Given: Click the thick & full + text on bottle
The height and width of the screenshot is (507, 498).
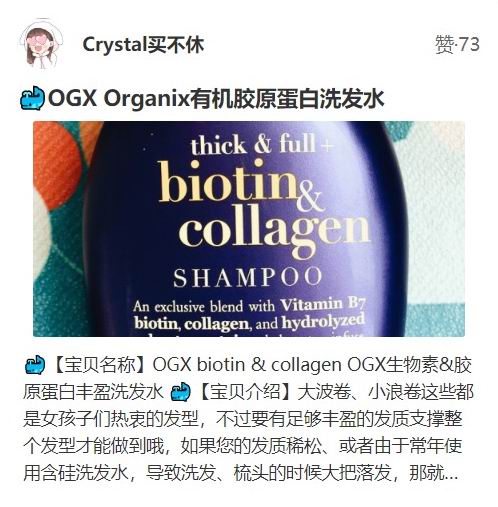Looking at the screenshot, I should pyautogui.click(x=262, y=144).
